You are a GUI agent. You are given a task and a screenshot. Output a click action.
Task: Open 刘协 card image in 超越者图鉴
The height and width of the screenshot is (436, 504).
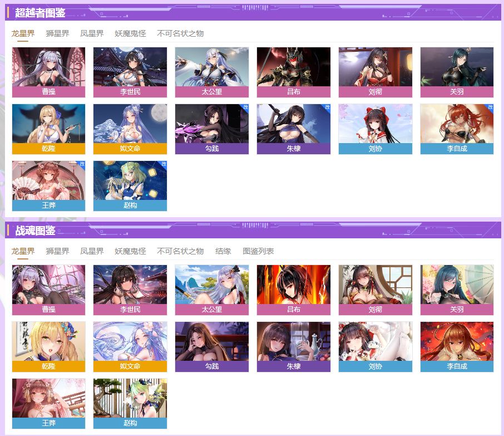[375, 124]
